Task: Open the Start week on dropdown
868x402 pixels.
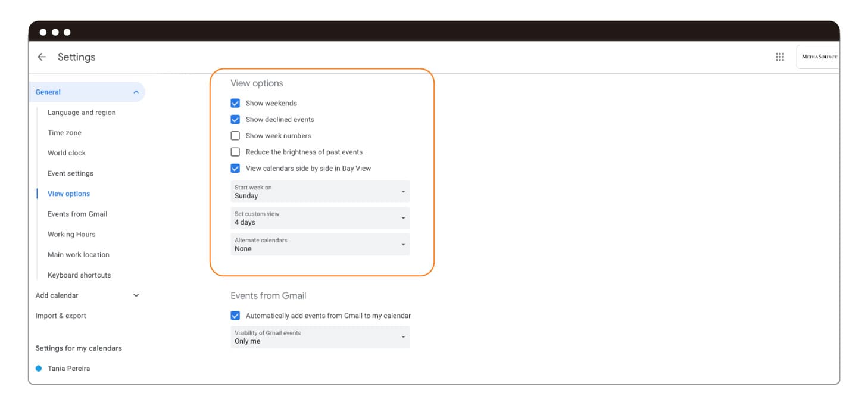Action: [320, 192]
